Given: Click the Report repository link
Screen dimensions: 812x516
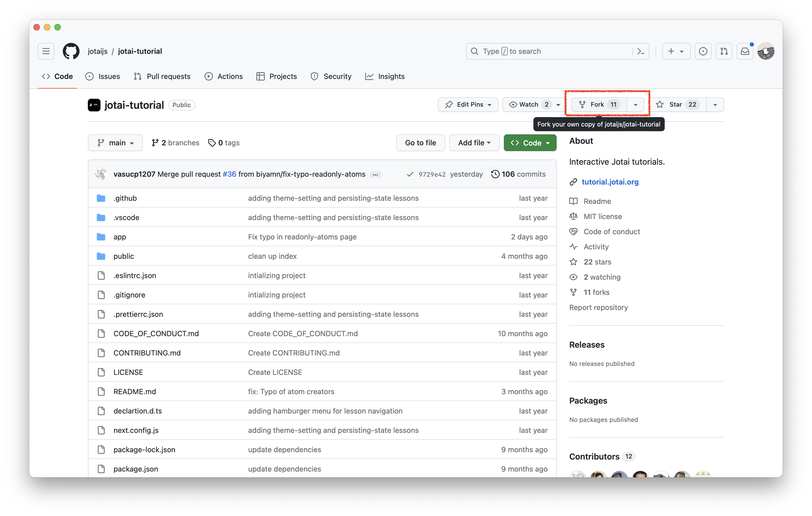Looking at the screenshot, I should coord(599,307).
